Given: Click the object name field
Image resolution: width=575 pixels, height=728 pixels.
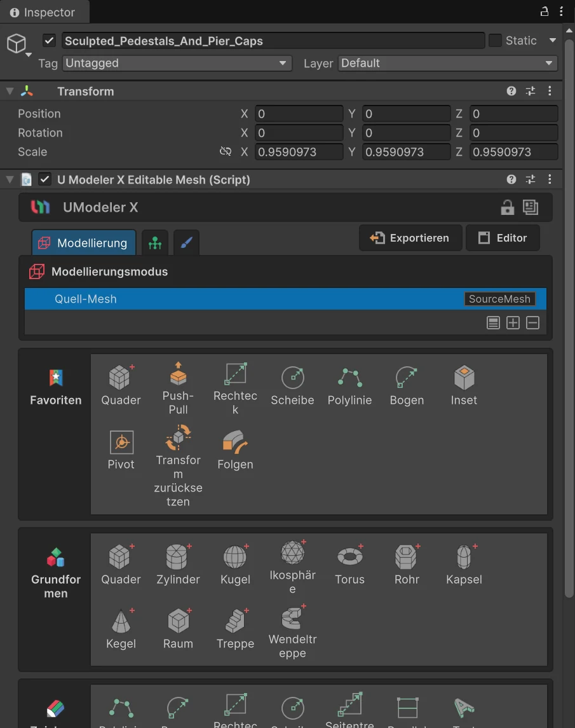Looking at the screenshot, I should [273, 41].
